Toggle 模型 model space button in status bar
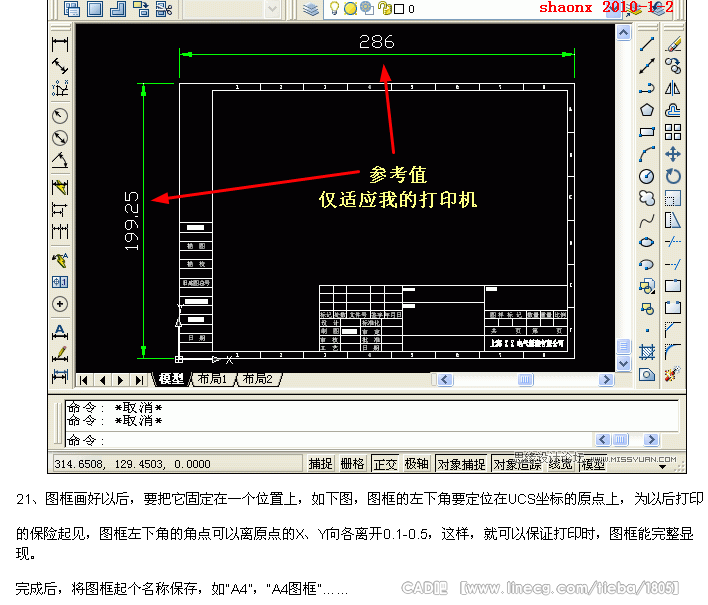Screen dimensions: 708x605 (x=593, y=464)
